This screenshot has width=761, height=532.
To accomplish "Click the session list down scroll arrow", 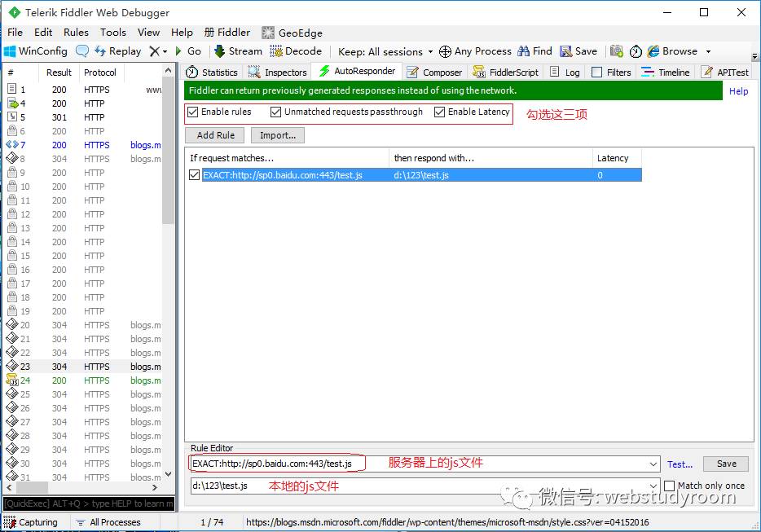I will [168, 474].
